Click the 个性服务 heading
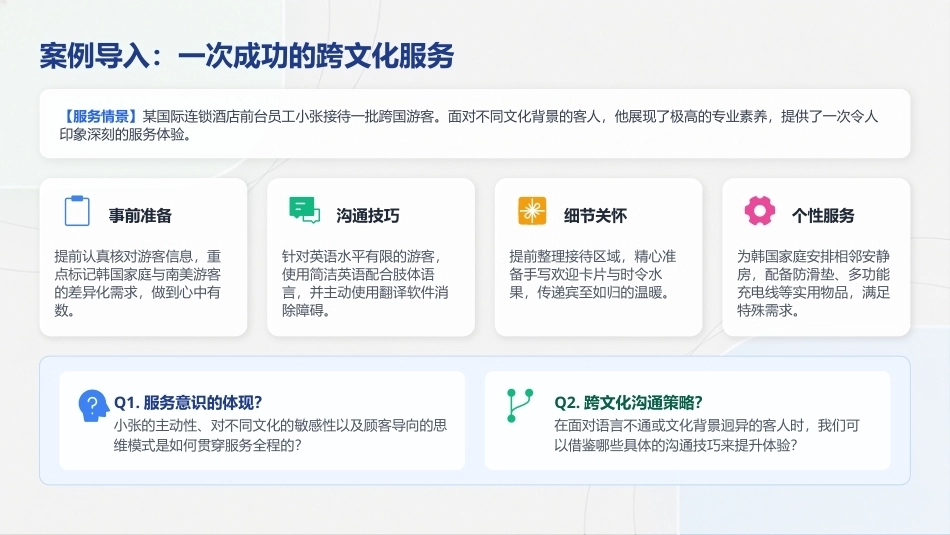The width and height of the screenshot is (950, 535). click(x=823, y=215)
